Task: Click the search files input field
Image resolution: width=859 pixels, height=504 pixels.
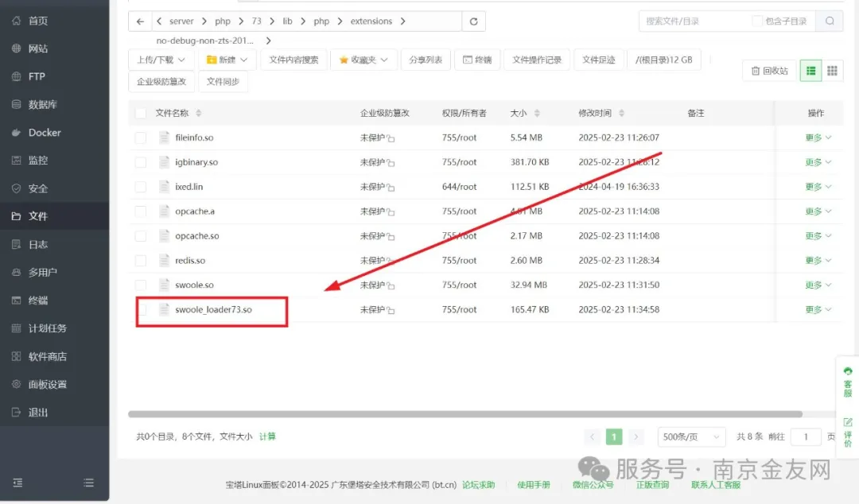Action: [693, 21]
